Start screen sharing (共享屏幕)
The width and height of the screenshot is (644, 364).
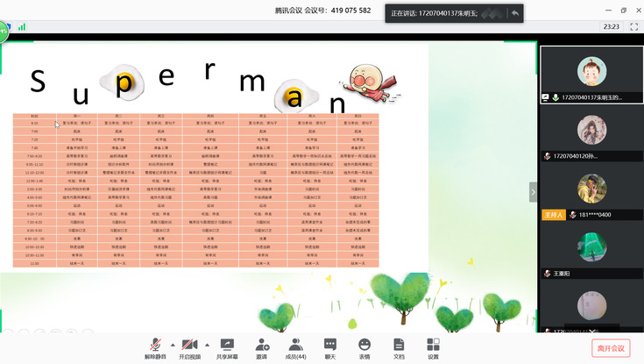(227, 347)
